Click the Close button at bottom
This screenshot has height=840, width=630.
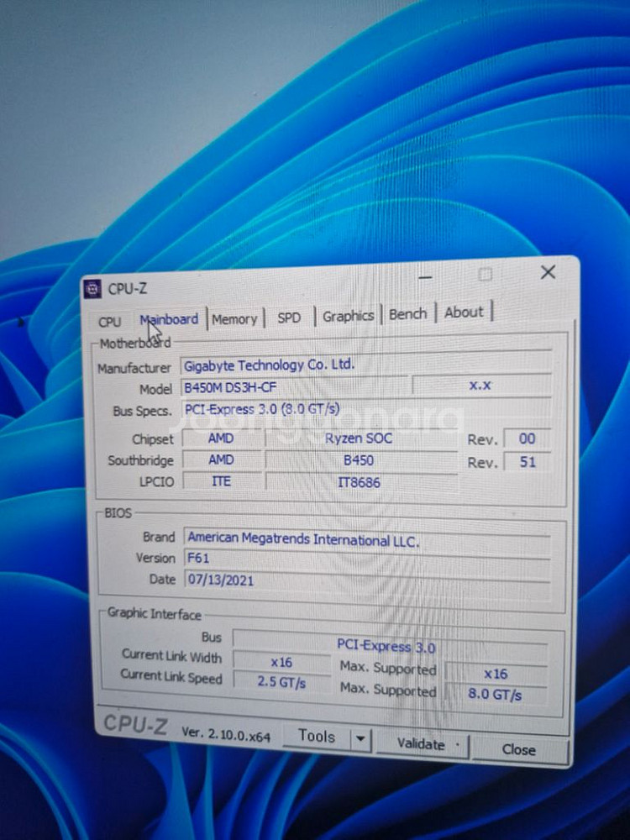(518, 749)
